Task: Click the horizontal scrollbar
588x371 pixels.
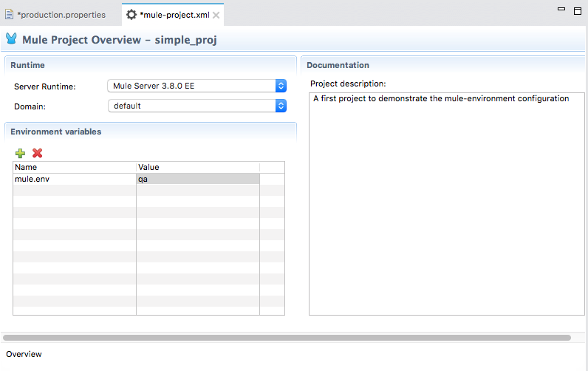Action: pos(287,338)
